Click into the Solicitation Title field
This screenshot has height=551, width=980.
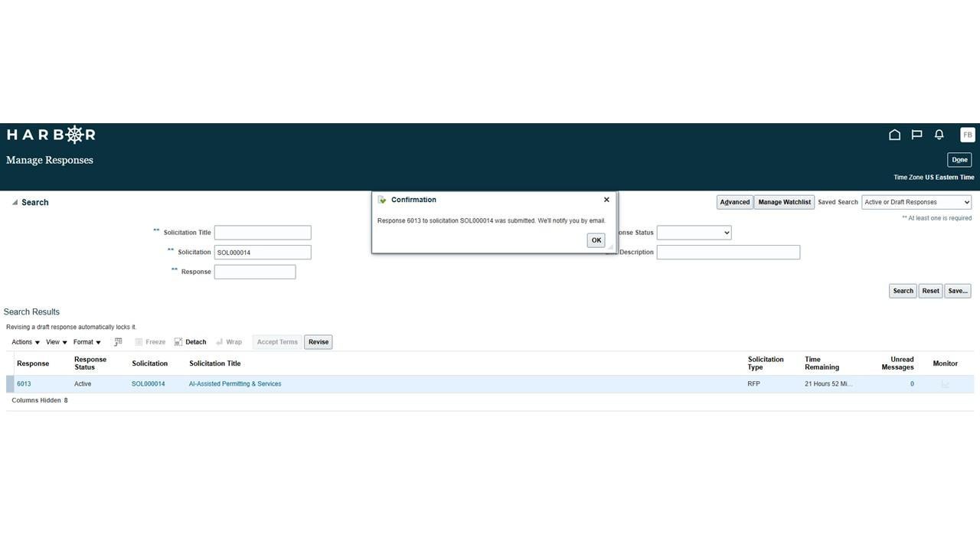(x=263, y=233)
